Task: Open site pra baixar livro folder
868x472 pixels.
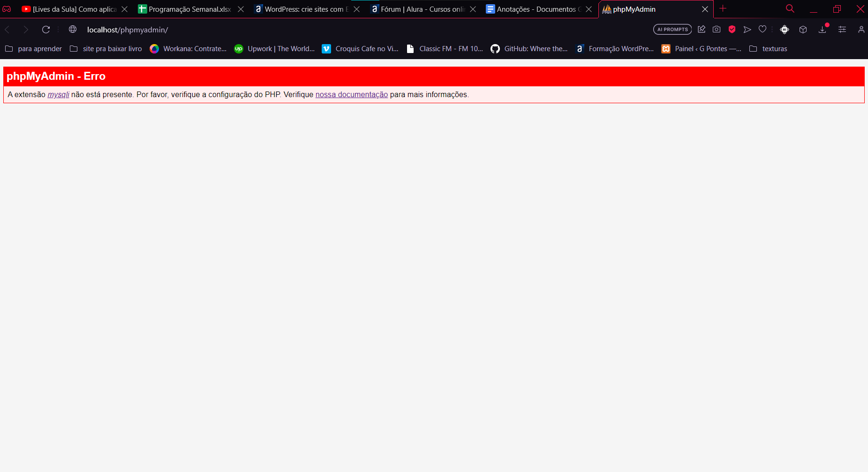Action: 106,49
